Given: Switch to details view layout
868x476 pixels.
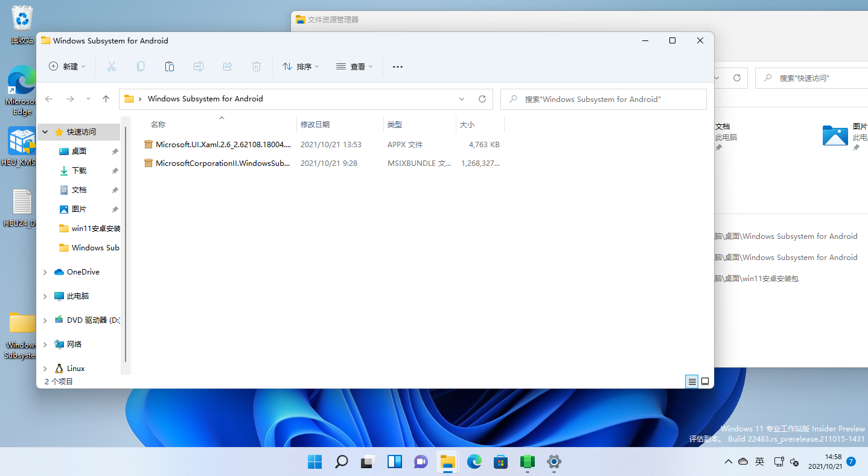Looking at the screenshot, I should (x=692, y=381).
